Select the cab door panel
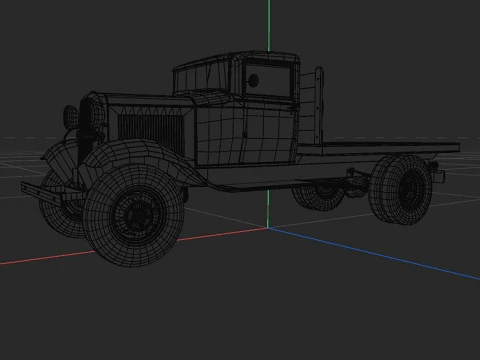The width and height of the screenshot is (480, 360). pos(269,132)
